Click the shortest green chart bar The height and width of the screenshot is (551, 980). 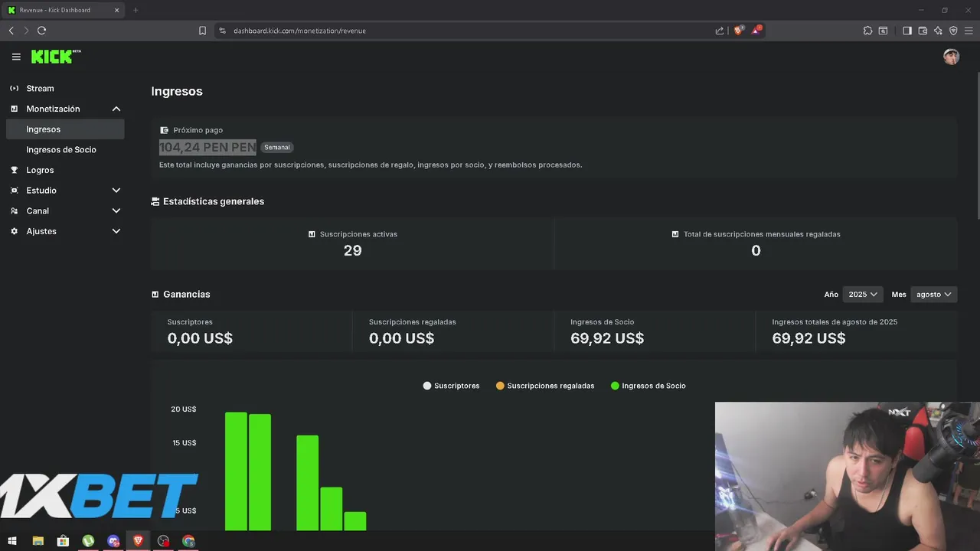point(354,521)
